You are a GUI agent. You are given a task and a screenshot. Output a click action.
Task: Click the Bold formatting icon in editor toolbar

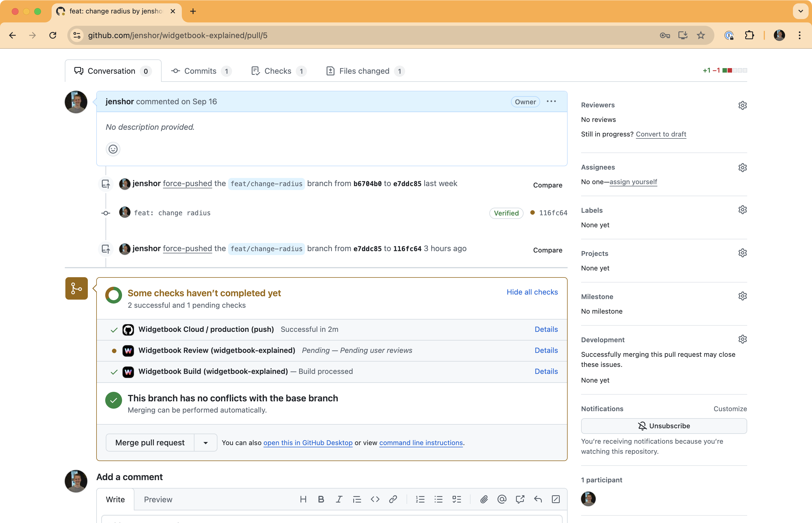click(321, 499)
